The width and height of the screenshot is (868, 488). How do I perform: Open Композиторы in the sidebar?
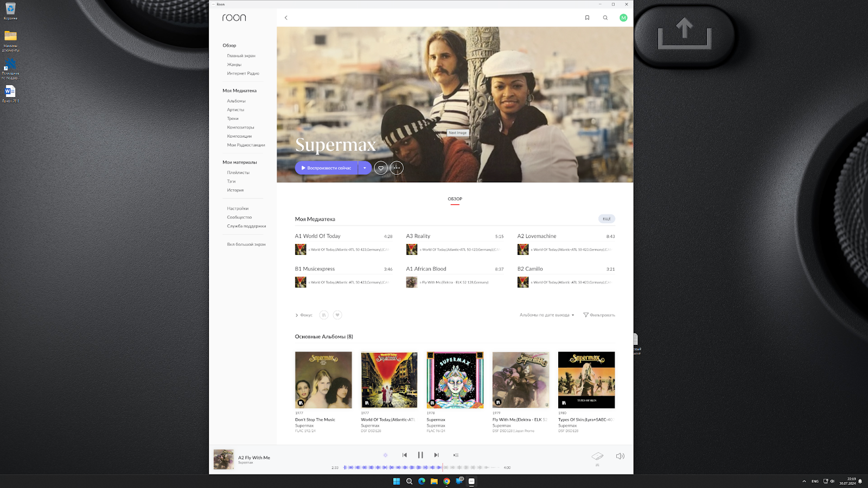click(x=240, y=127)
